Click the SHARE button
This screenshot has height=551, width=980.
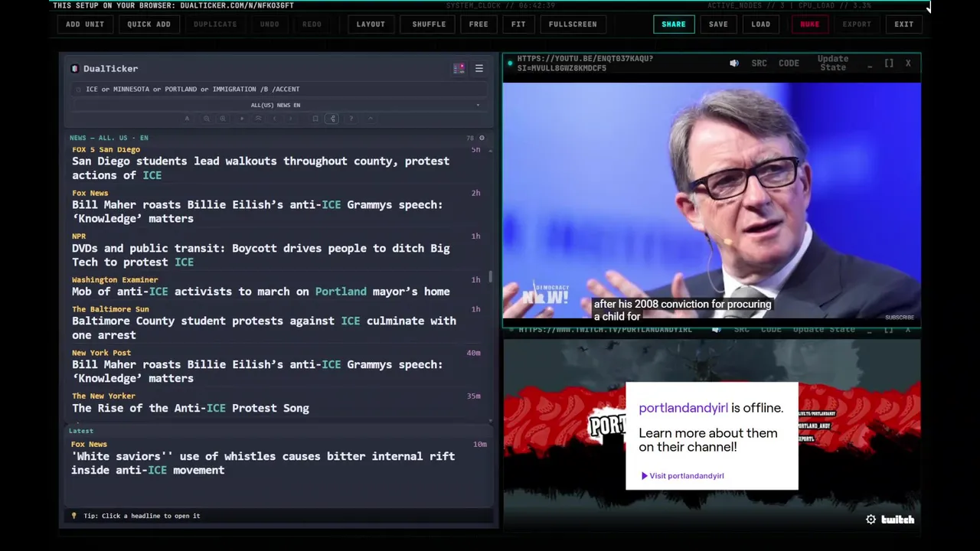point(674,24)
